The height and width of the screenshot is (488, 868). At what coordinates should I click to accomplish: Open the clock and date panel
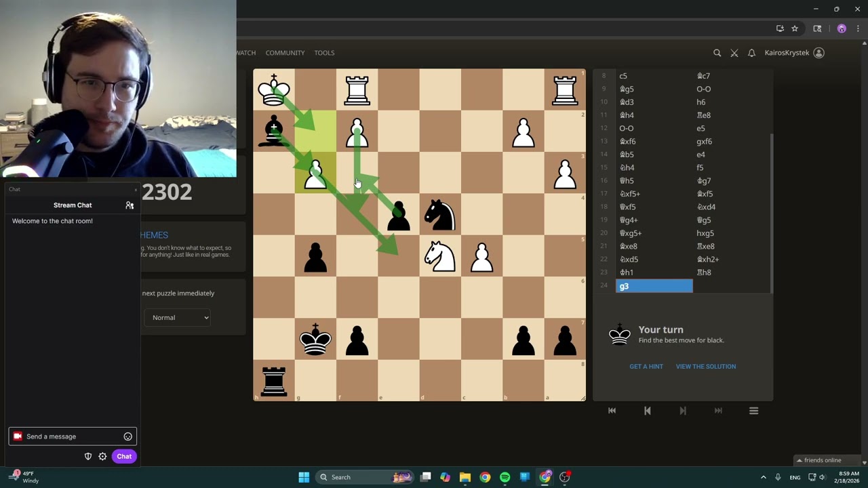(x=849, y=477)
